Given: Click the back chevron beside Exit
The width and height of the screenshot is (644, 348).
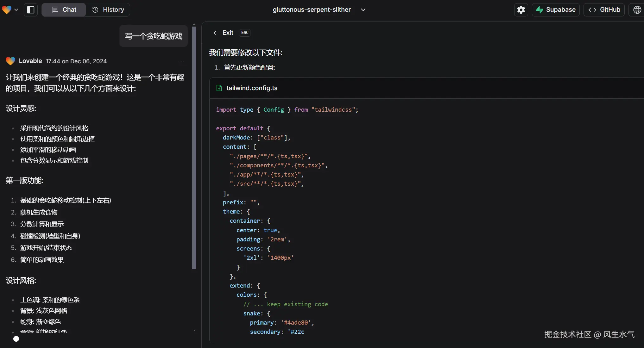Looking at the screenshot, I should point(215,33).
